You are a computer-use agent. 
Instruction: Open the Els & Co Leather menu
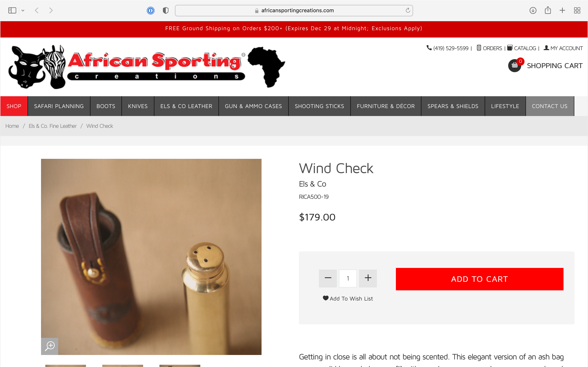pyautogui.click(x=186, y=106)
